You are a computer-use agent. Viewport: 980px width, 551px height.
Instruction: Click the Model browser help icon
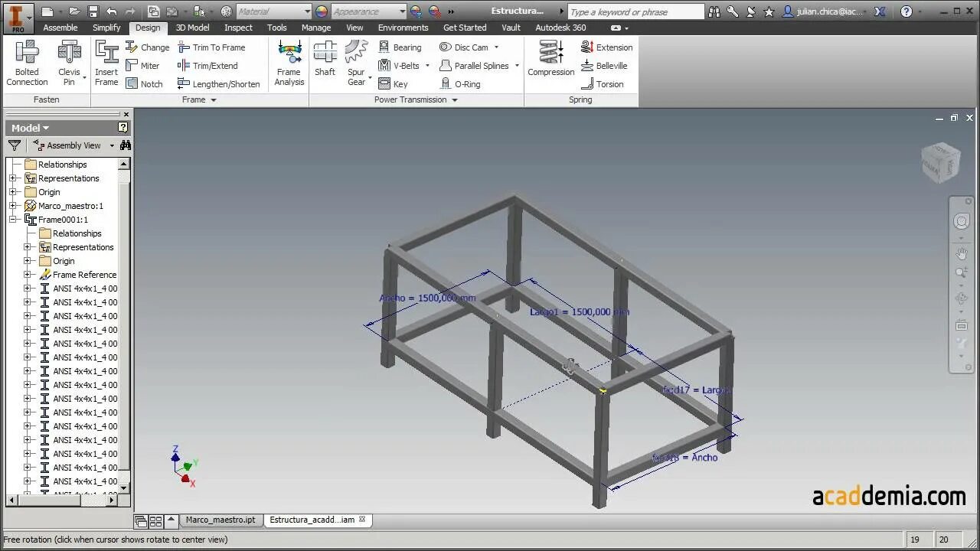[123, 128]
